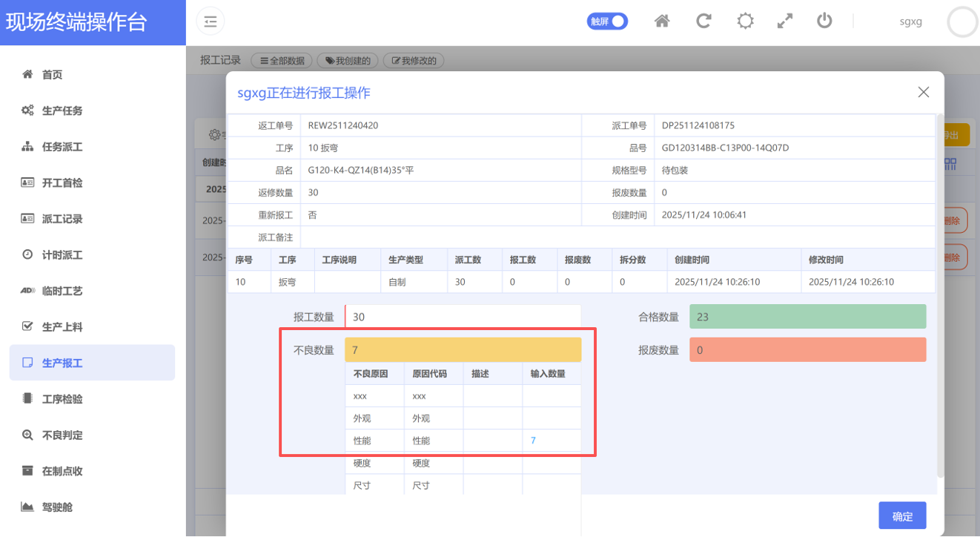Screen dimensions: 980x540
Task: Click the 报工数量 input field
Action: tap(463, 317)
